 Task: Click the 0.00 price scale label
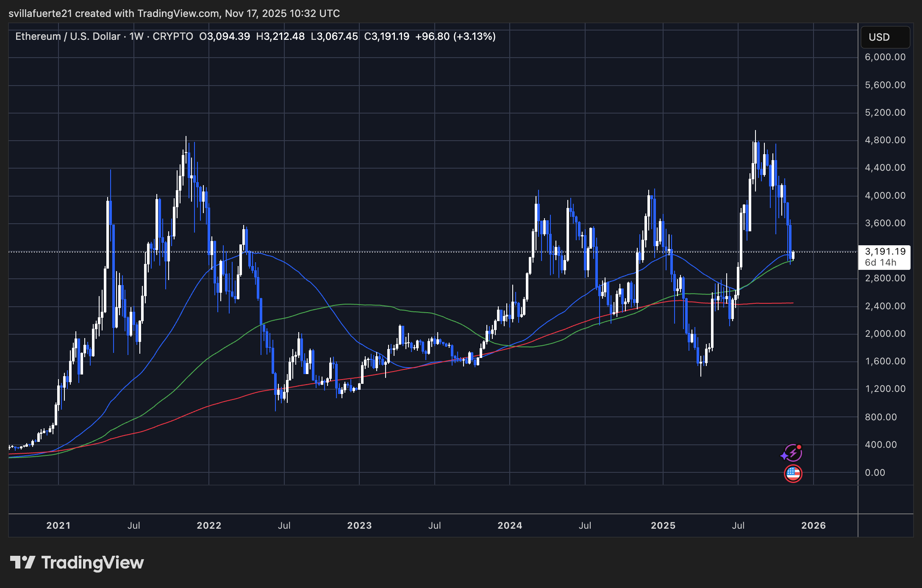click(875, 472)
